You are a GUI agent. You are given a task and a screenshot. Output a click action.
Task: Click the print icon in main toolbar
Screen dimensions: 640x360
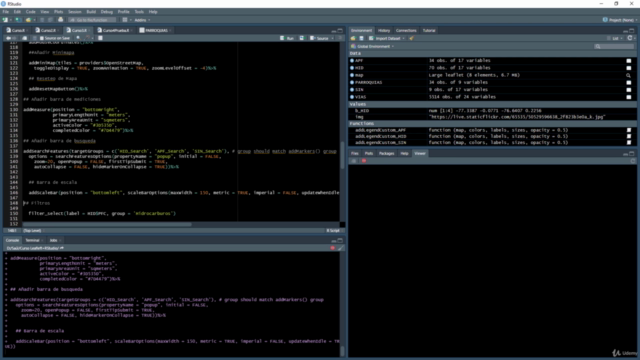(60, 20)
